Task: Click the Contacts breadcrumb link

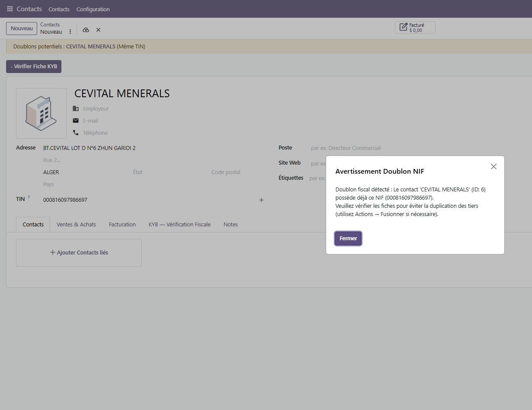Action: click(50, 25)
